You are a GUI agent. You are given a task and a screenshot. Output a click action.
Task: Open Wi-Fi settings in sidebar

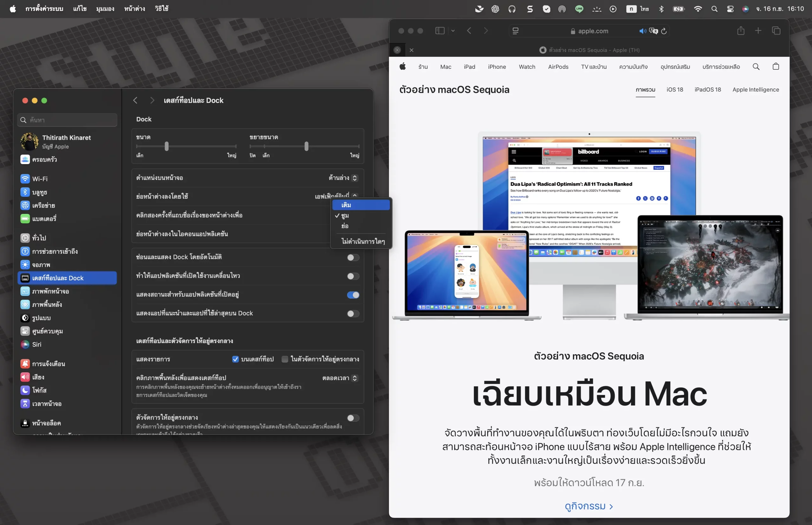point(40,179)
